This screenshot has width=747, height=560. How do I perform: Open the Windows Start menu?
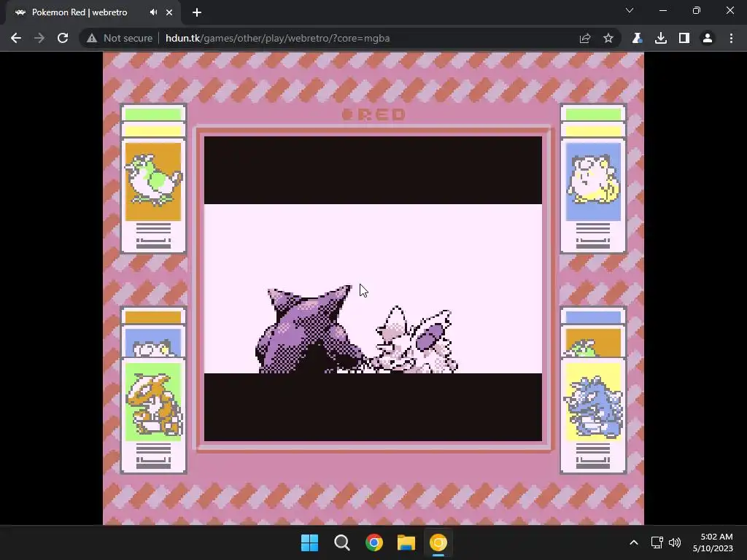click(x=309, y=542)
